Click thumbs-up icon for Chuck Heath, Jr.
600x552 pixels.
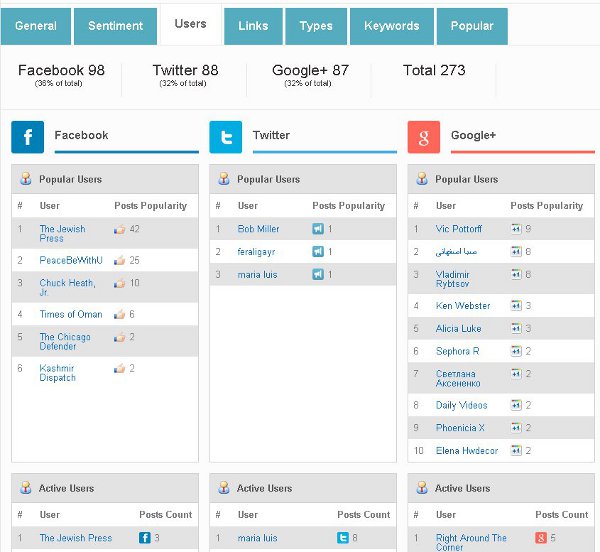click(x=120, y=283)
